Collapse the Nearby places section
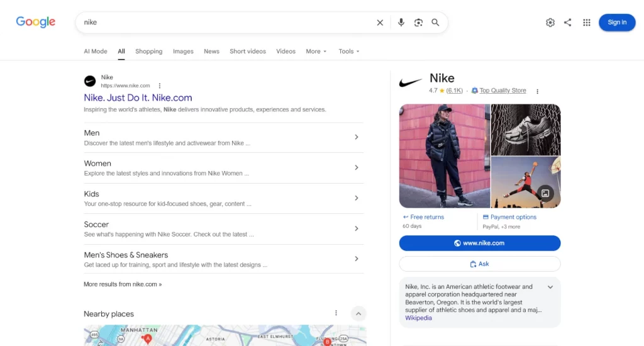Viewport: 644px width, 346px height. point(358,314)
